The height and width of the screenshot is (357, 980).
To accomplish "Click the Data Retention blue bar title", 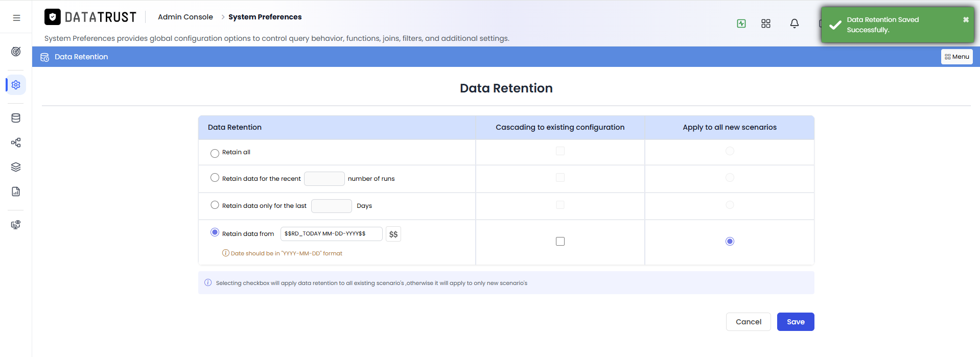I will [x=81, y=57].
